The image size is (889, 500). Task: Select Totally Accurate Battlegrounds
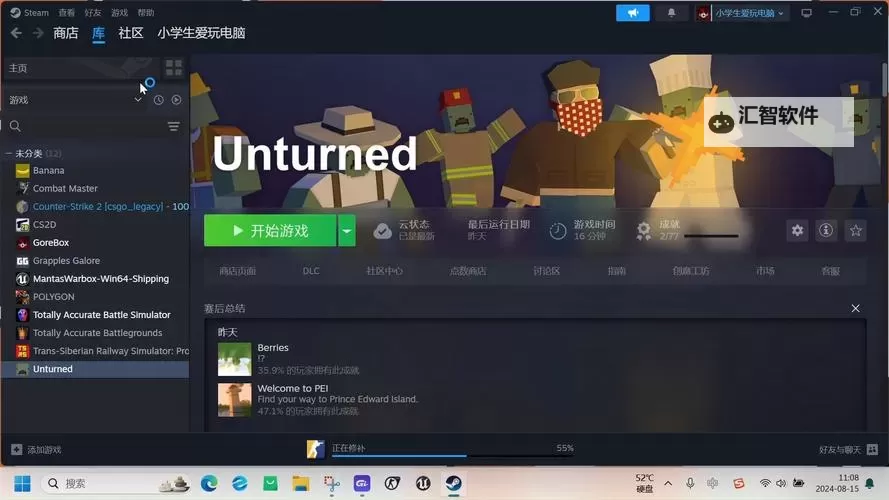98,333
